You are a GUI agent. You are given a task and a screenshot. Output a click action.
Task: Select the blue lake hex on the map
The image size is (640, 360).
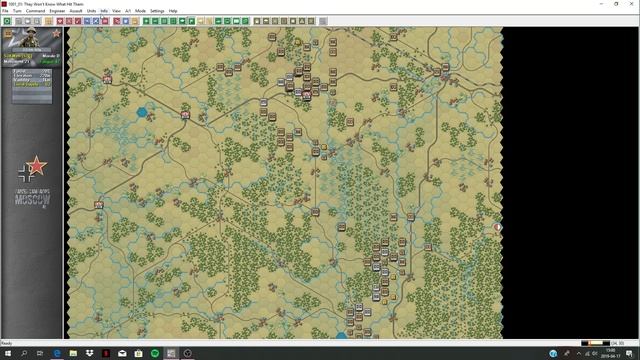[142, 111]
